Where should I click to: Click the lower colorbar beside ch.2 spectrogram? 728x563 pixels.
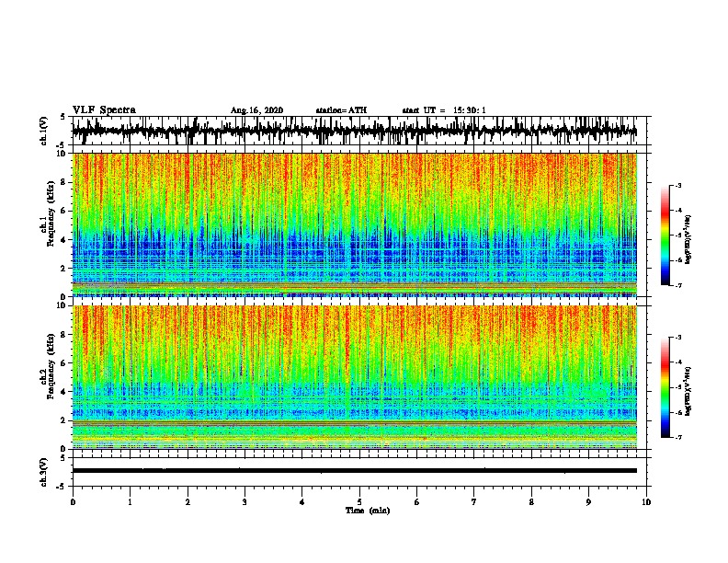pos(665,387)
